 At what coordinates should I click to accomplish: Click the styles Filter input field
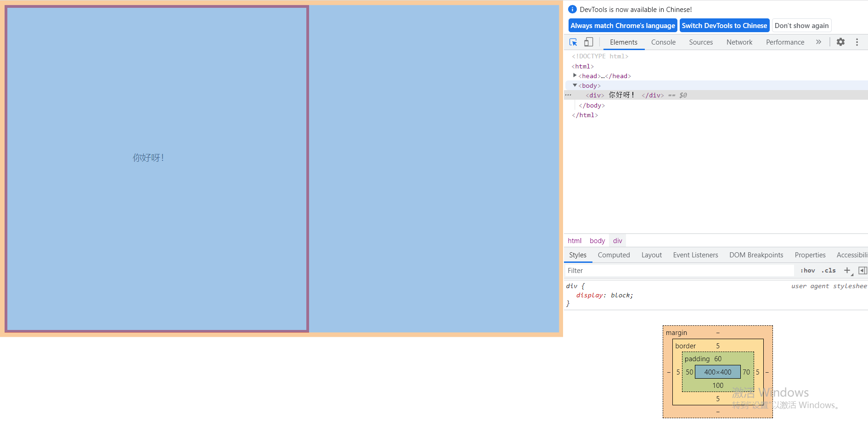(679, 271)
